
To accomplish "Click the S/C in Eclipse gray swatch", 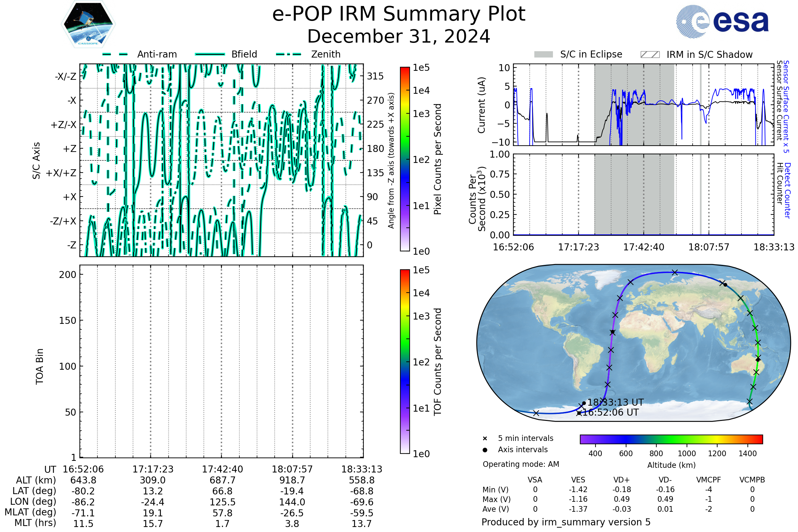I will pos(544,55).
